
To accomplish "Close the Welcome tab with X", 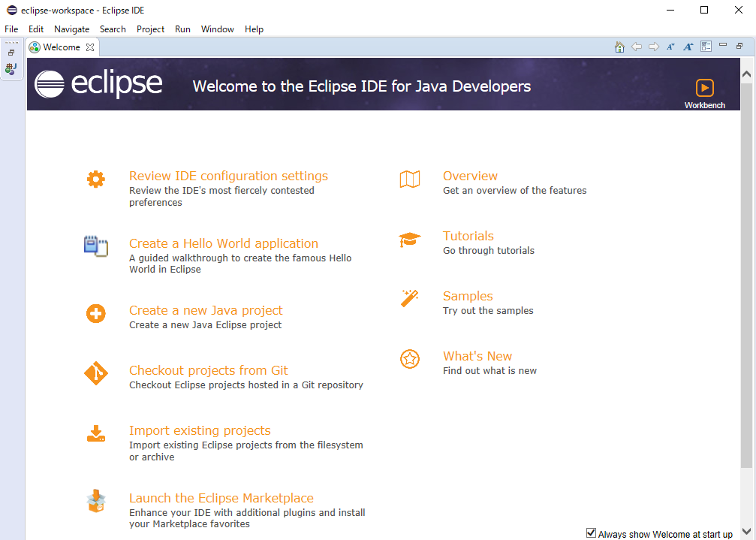I will (x=90, y=47).
